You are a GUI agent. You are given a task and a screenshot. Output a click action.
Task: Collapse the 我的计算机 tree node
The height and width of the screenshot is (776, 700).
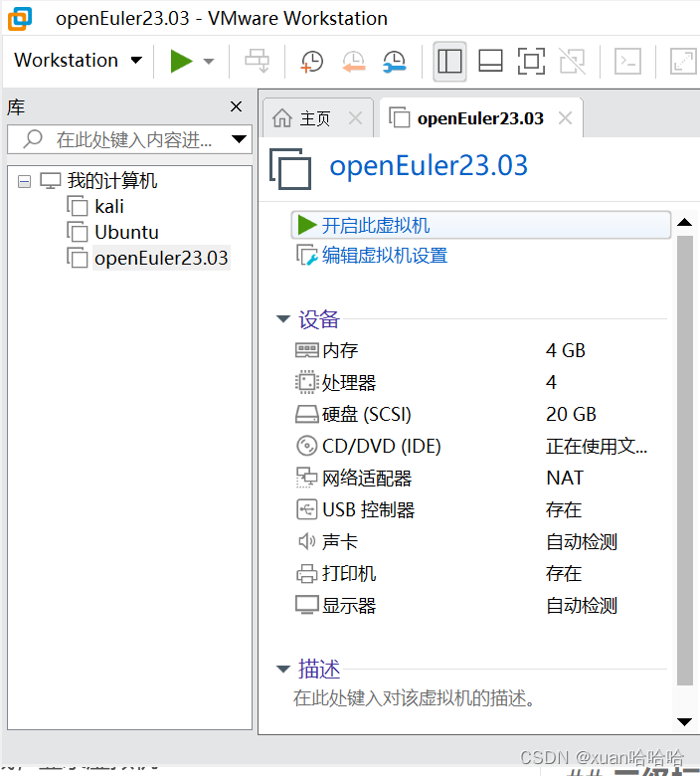tap(24, 181)
